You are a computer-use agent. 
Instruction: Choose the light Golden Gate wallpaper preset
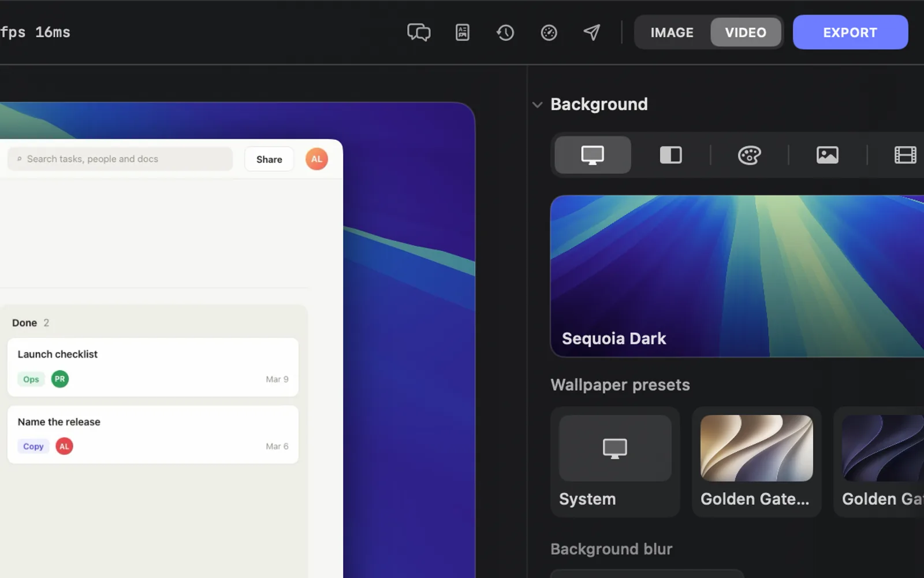757,462
